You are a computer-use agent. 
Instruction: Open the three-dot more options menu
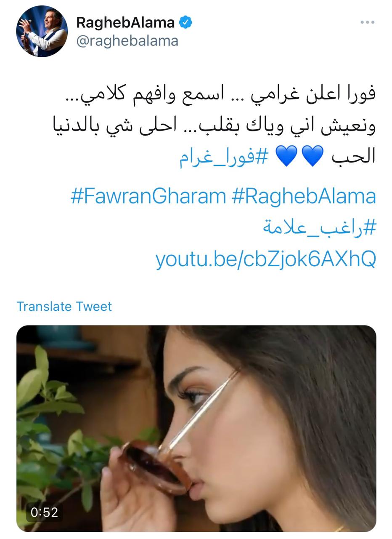pyautogui.click(x=367, y=22)
